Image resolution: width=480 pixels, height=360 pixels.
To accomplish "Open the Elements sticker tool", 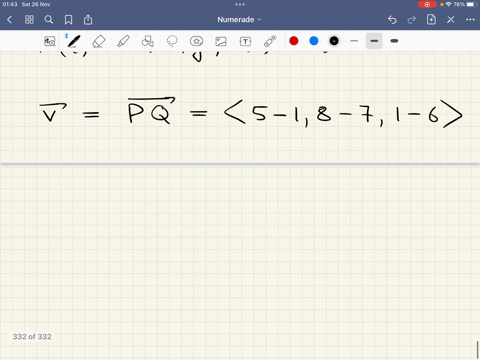I will [196, 41].
